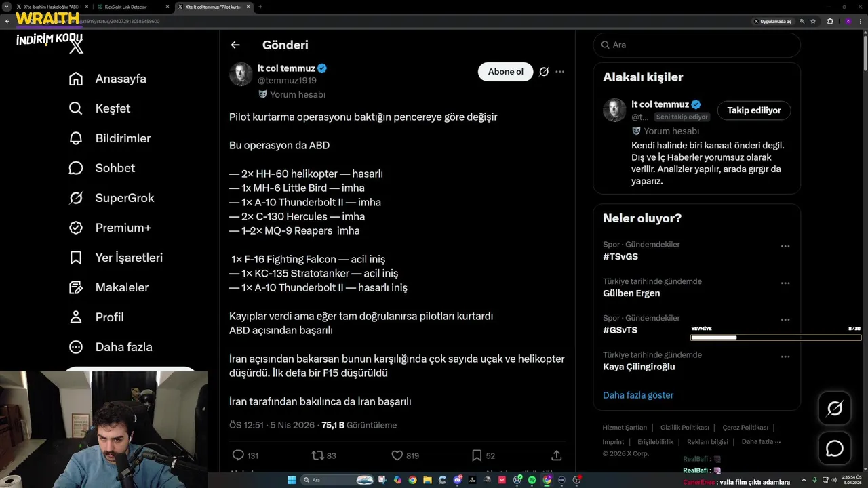
Task: Expand the footer Daha fazla ··· menu
Action: [761, 442]
